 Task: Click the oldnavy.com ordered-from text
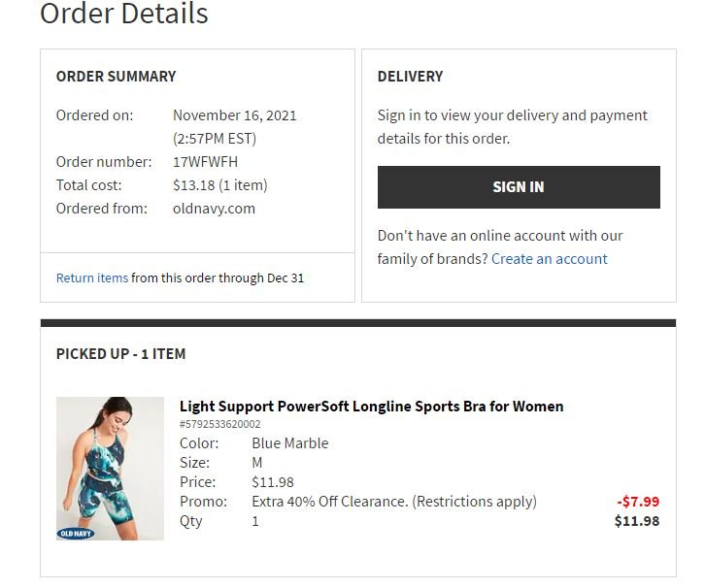tap(214, 209)
